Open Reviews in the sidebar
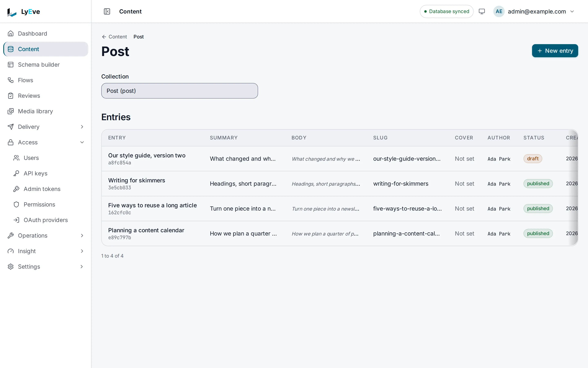This screenshot has height=368, width=588. (x=46, y=96)
